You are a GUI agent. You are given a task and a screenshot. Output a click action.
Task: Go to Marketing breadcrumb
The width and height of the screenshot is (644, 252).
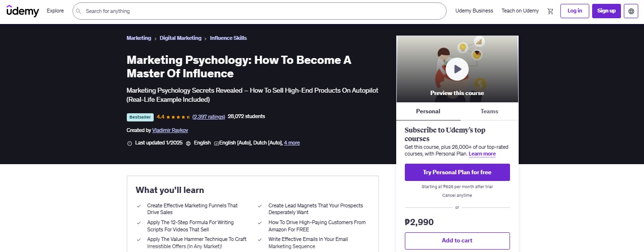tap(139, 38)
